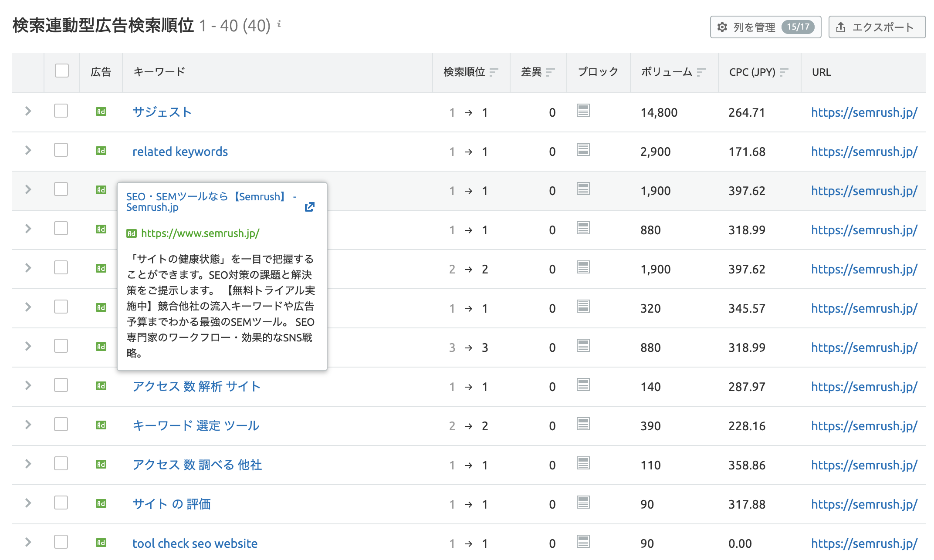Expand the サジェスト row details
The height and width of the screenshot is (560, 934).
[x=28, y=111]
